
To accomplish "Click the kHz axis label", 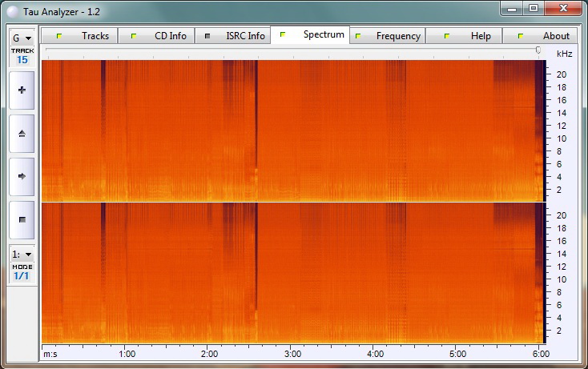I will 565,54.
